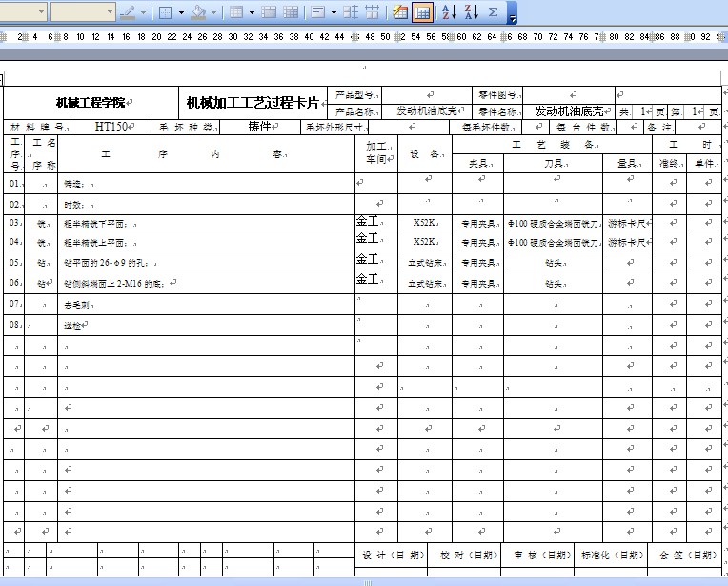Click the title cell 机械工程学院
This screenshot has height=586, width=728.
coord(91,103)
